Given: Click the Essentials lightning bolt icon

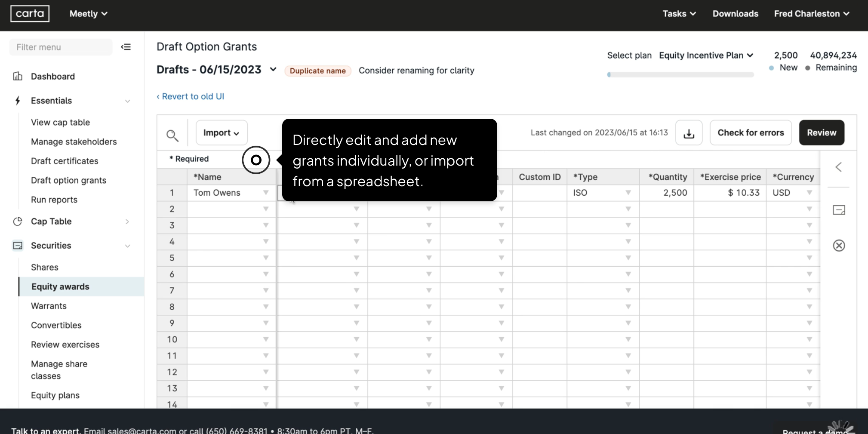Looking at the screenshot, I should pos(18,101).
